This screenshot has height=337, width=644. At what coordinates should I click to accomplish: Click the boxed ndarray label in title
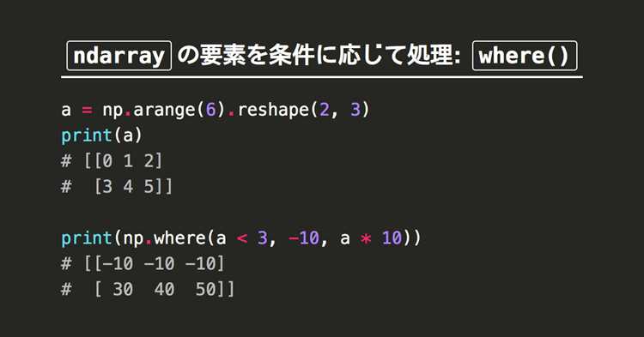[118, 56]
